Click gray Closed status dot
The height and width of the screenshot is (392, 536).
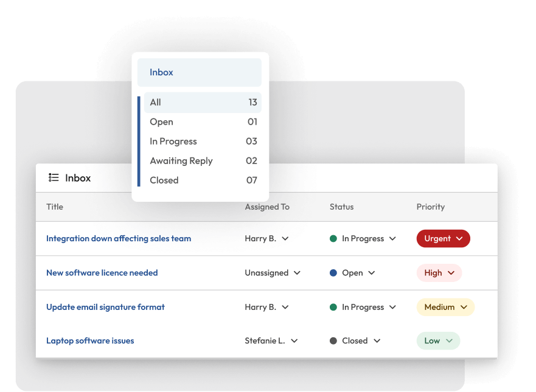pyautogui.click(x=333, y=341)
